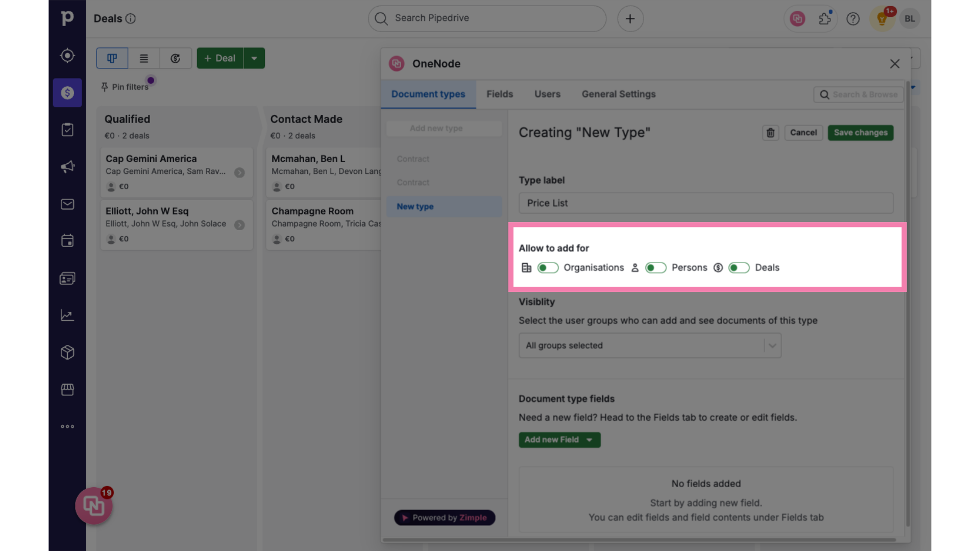Viewport: 980px width, 551px height.
Task: Click the dollar sign deals sidebar icon
Action: (67, 92)
